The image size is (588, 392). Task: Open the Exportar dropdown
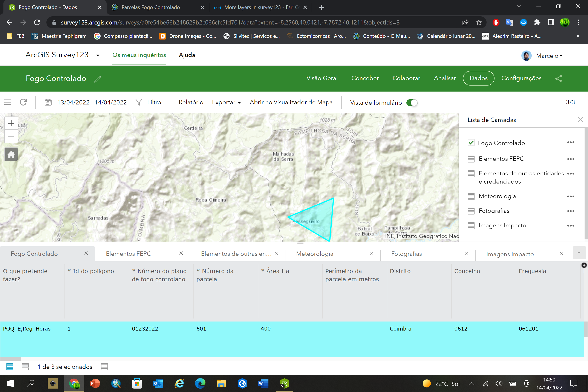click(x=226, y=102)
